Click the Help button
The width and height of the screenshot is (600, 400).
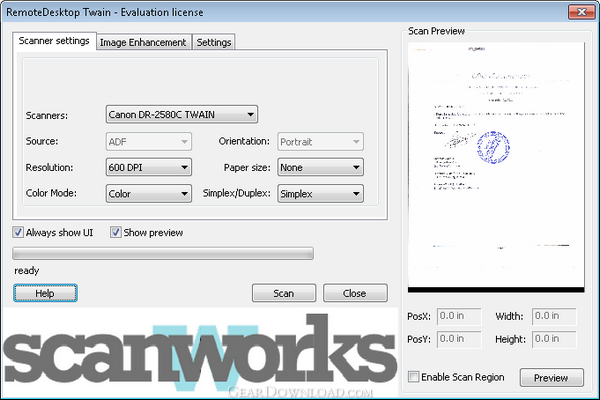point(45,293)
